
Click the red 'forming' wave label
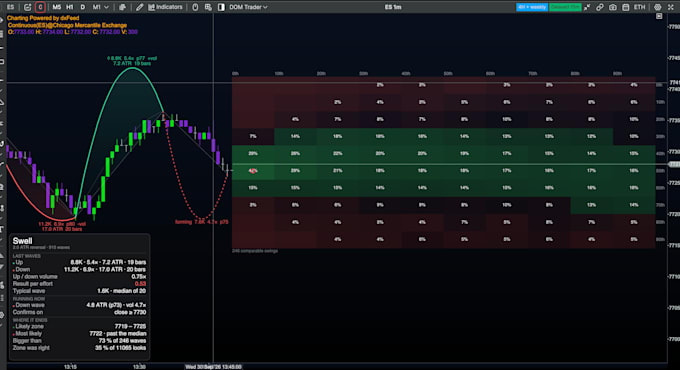click(x=202, y=222)
